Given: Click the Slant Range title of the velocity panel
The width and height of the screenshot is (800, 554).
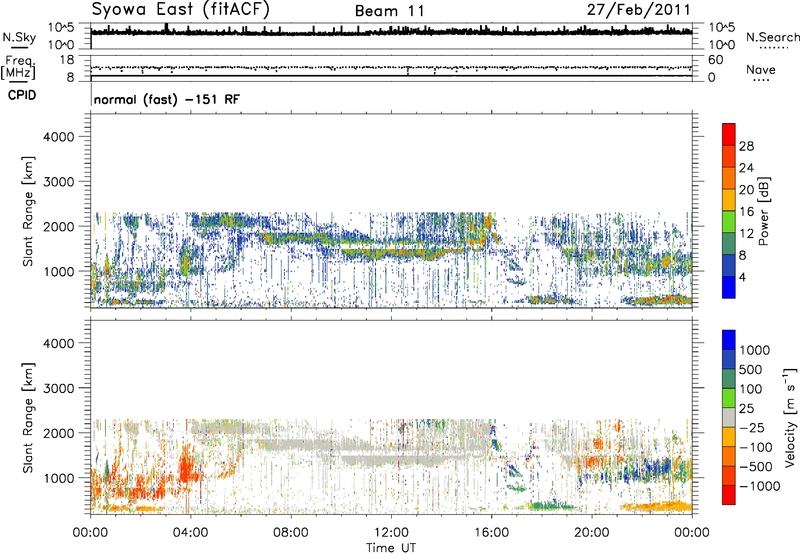Looking at the screenshot, I should point(28,418).
